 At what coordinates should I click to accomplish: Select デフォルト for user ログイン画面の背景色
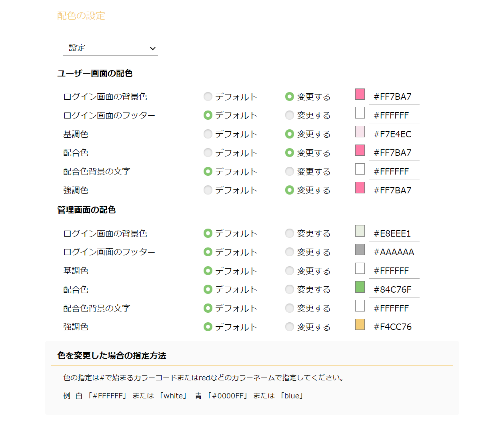point(208,96)
